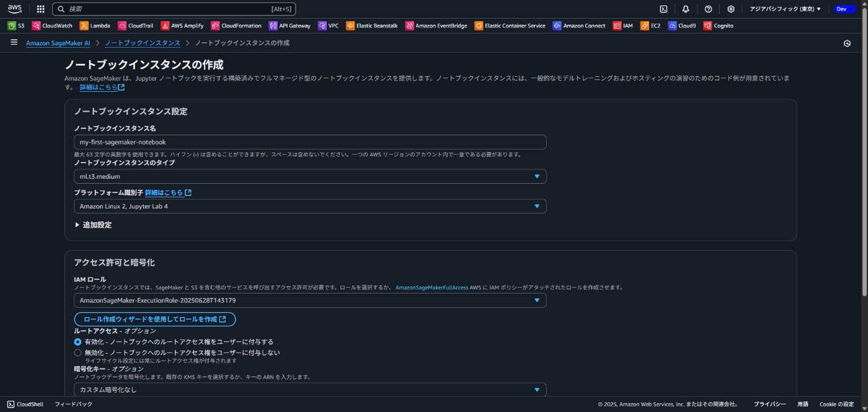Go to ノートブックインスタンス breadcrumb
Viewport: 868px width, 412px height.
point(143,43)
